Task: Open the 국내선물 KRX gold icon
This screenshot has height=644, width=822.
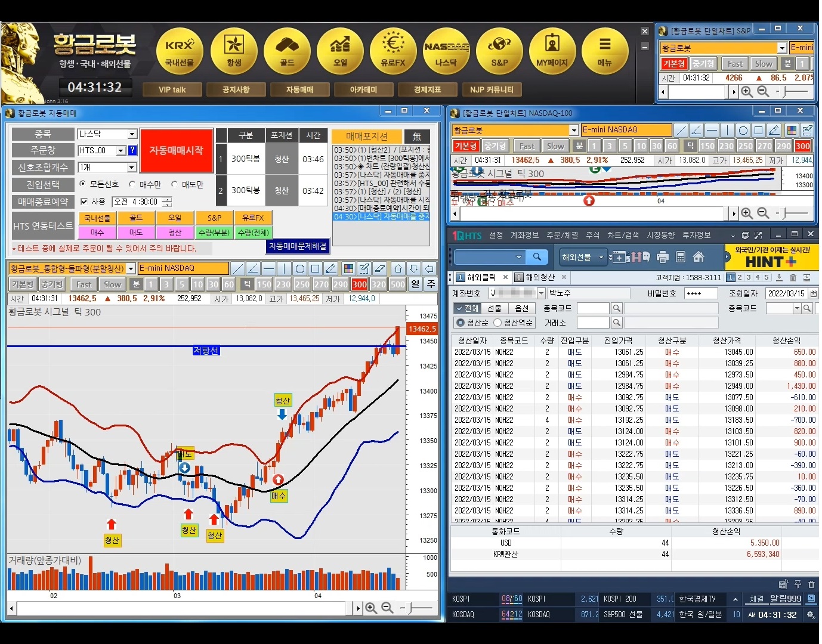Action: coord(180,51)
